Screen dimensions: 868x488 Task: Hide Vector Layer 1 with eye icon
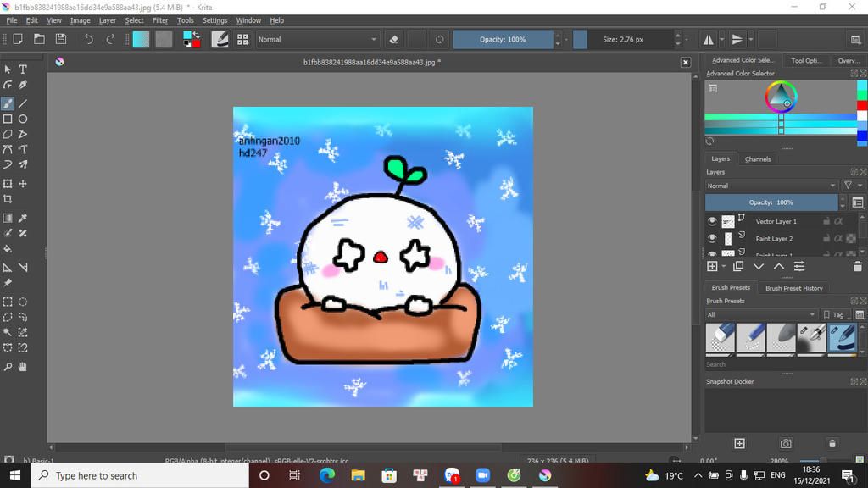(x=712, y=221)
